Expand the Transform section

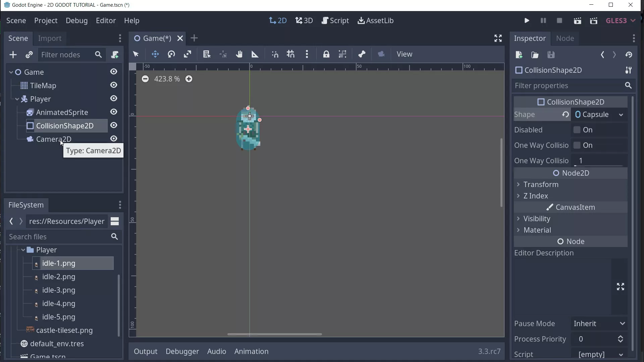click(519, 184)
